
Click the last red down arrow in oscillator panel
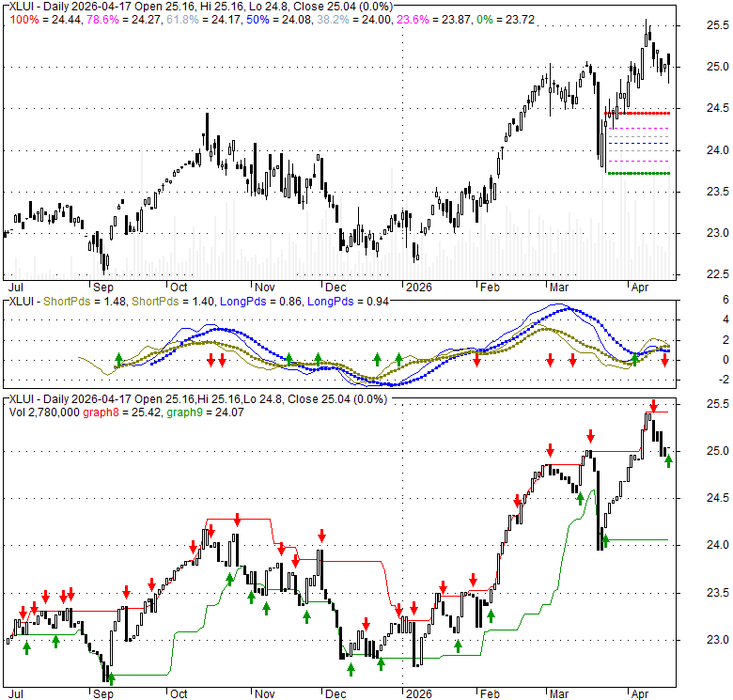664,360
